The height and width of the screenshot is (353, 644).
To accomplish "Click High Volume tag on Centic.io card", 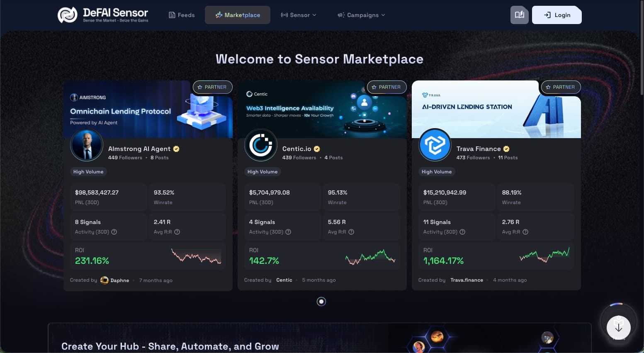I will tap(262, 172).
